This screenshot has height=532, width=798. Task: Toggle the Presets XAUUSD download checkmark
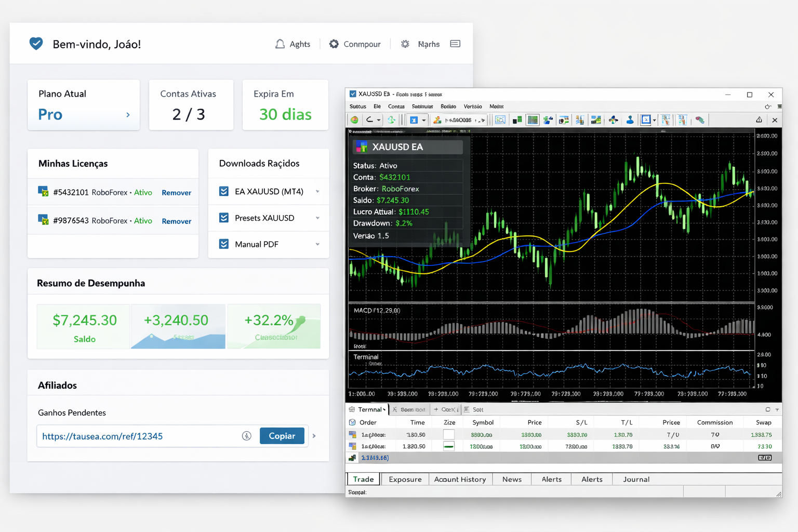(x=224, y=218)
